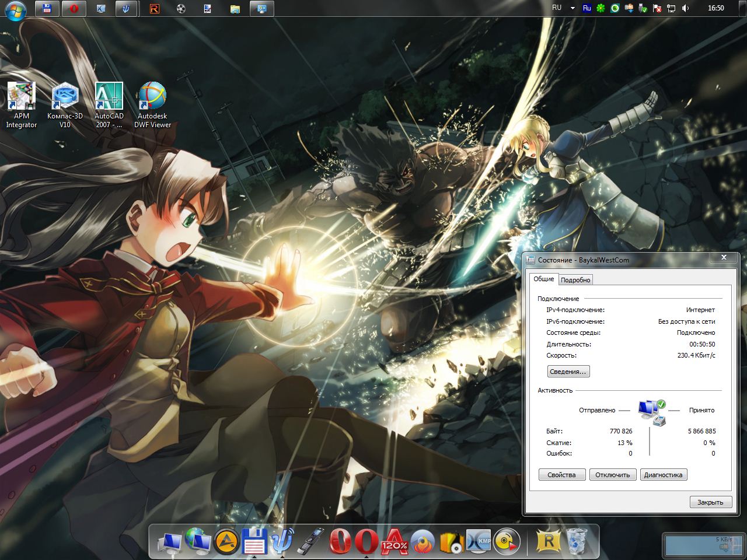
Task: Open connection Свойства button
Action: [561, 475]
